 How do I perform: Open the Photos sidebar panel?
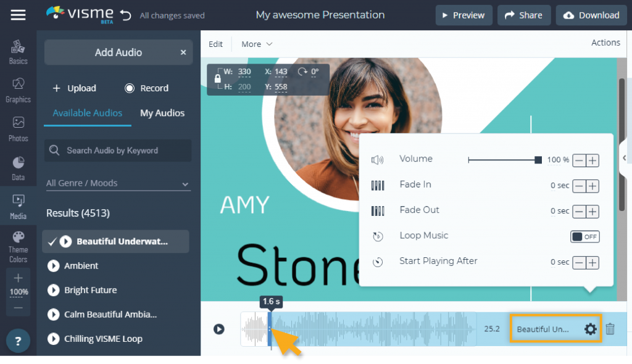[18, 129]
